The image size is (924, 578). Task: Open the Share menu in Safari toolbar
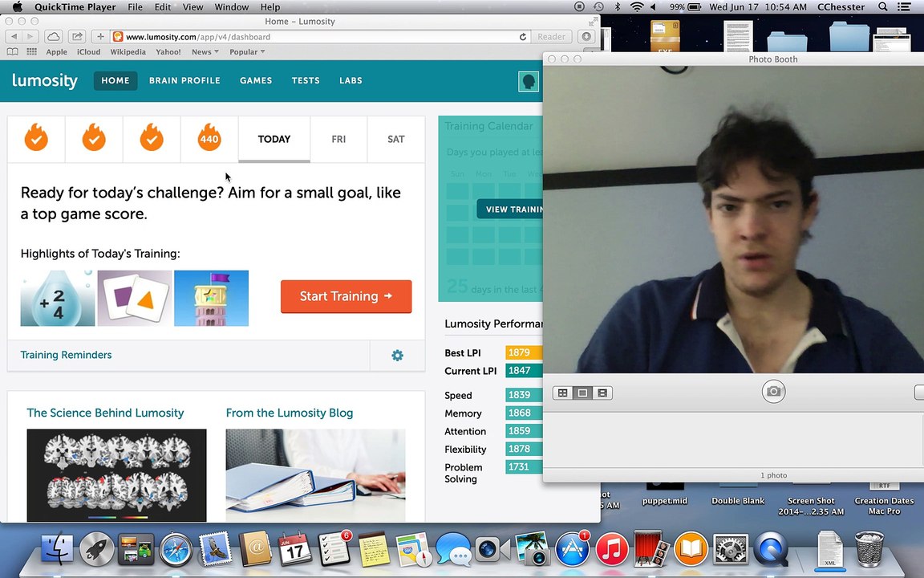[77, 37]
